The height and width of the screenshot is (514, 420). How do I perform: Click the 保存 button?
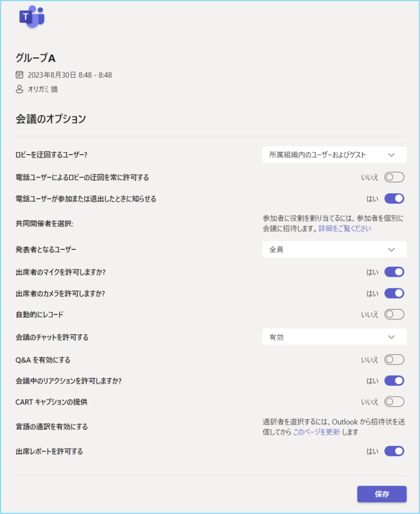coord(381,494)
